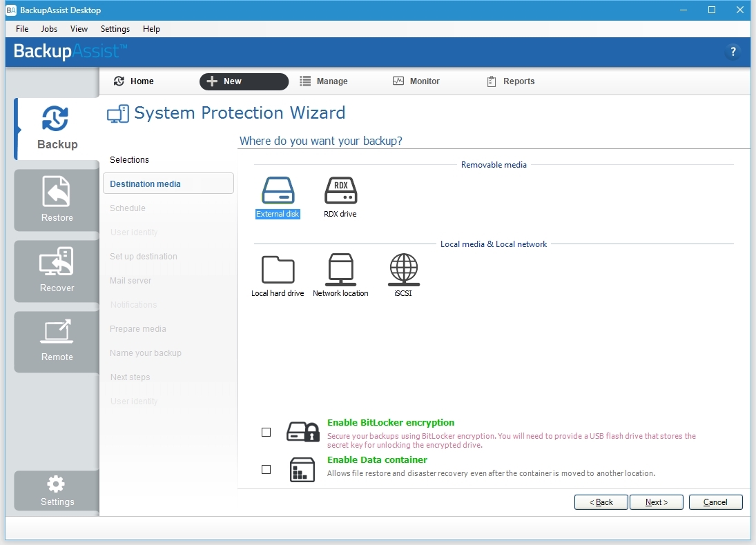The image size is (756, 545).
Task: Click the help question mark icon
Action: click(x=733, y=52)
